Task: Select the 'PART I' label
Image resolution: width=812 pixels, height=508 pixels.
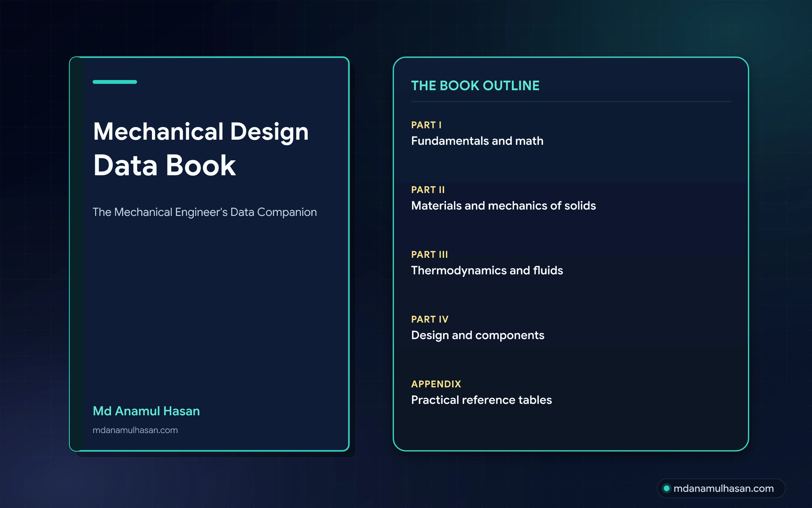Action: point(427,125)
